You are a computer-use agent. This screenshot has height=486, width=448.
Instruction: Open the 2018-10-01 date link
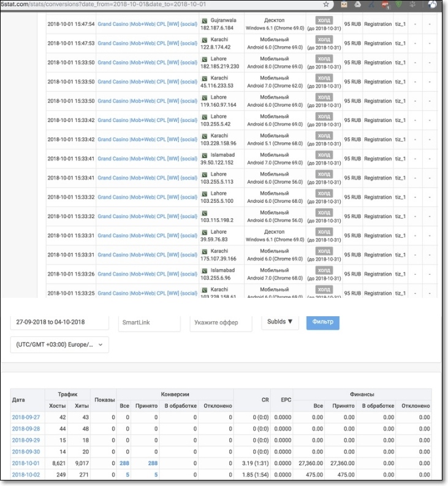coord(26,463)
